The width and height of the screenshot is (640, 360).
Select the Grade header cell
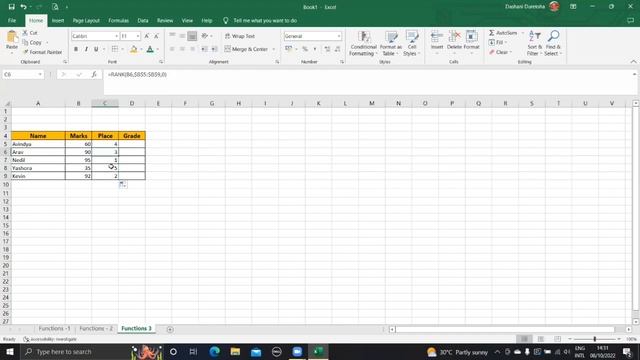pyautogui.click(x=132, y=136)
